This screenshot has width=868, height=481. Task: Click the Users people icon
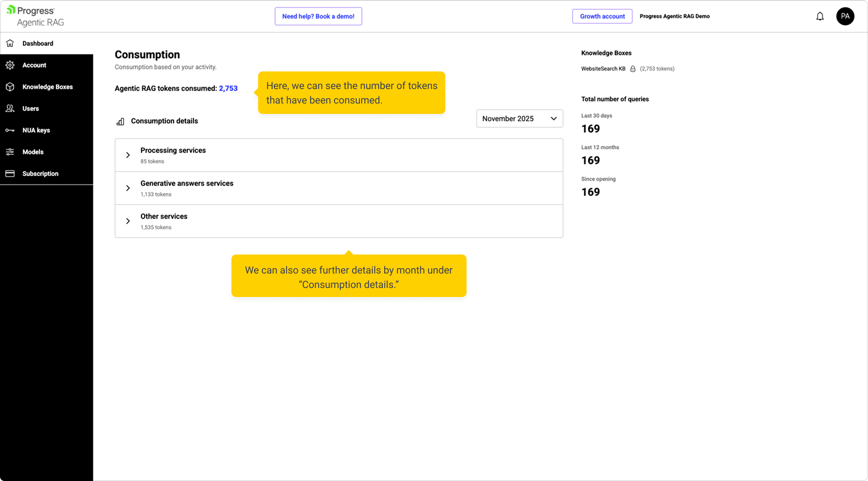(x=10, y=108)
